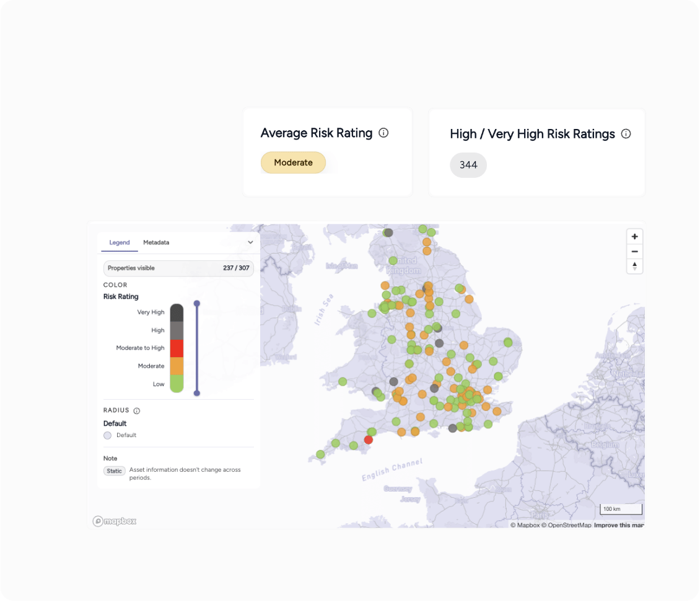Screen dimensions: 700x602
Task: Click the green marker in Cornwall's far southwest tip
Action: pyautogui.click(x=320, y=454)
